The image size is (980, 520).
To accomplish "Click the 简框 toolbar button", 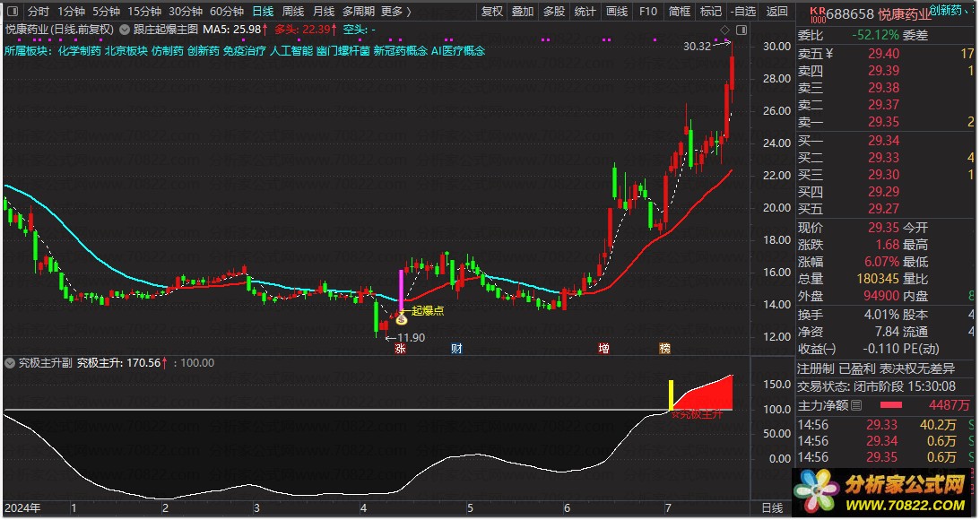I will (x=680, y=12).
